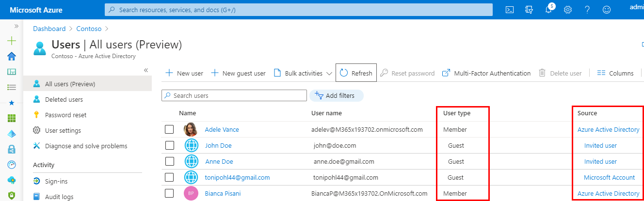Open the portal settings gear icon
Viewport: 644px width, 201px height.
point(568,10)
